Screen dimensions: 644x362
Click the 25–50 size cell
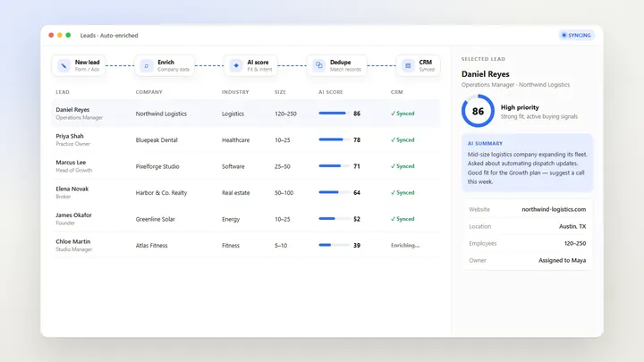(x=282, y=166)
